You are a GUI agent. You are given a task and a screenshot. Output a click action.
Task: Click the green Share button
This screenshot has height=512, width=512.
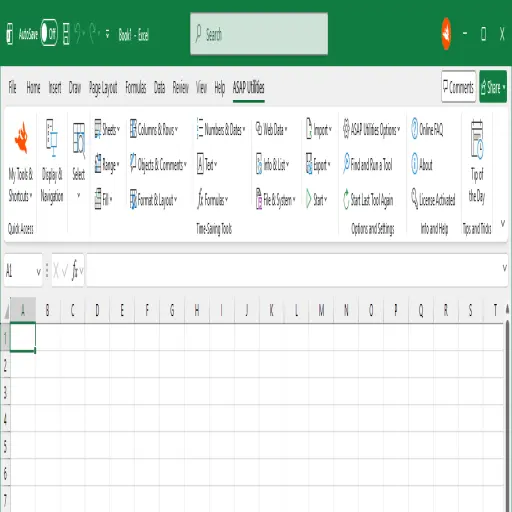(493, 87)
